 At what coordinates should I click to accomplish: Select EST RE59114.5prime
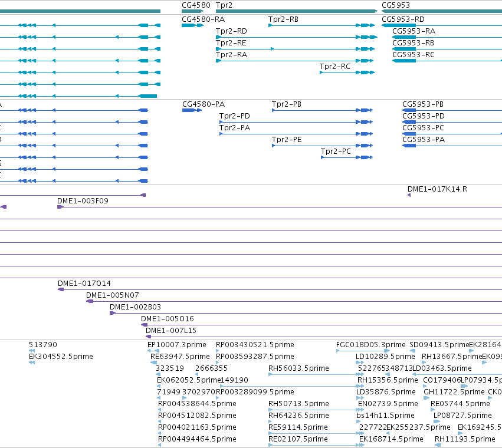[x=298, y=427]
